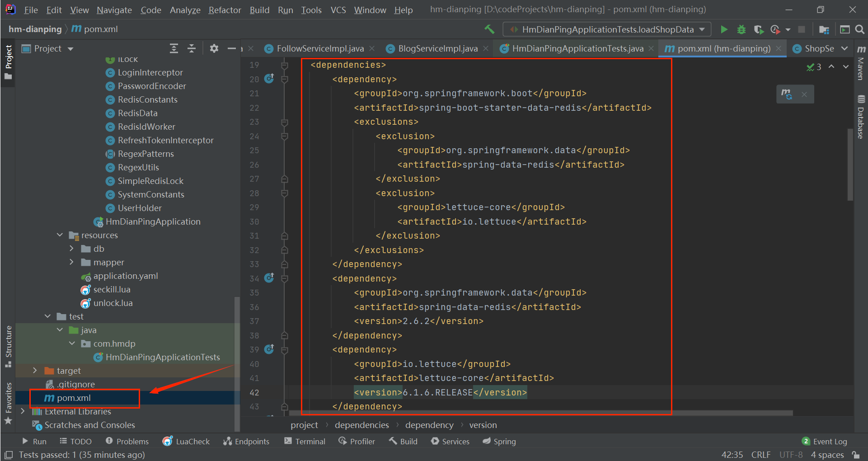Click the gutter dependency icon on line 20
The width and height of the screenshot is (868, 461).
coord(269,79)
